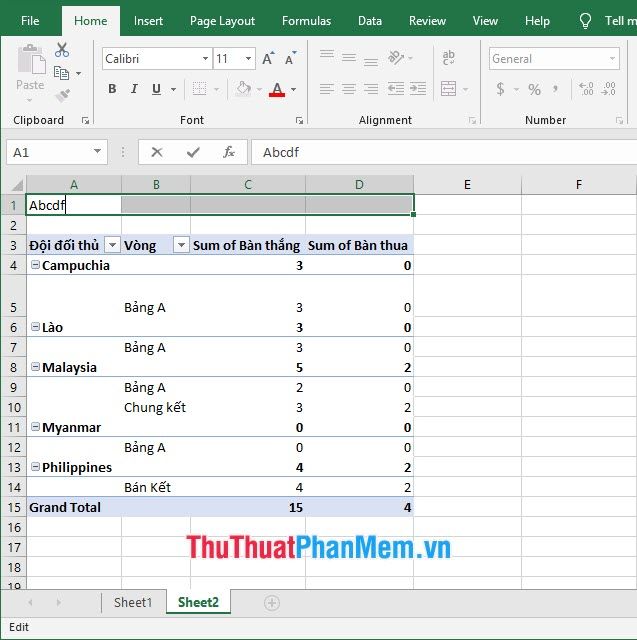Collapse the Malaysia pivot group
The image size is (637, 640).
coord(36,367)
